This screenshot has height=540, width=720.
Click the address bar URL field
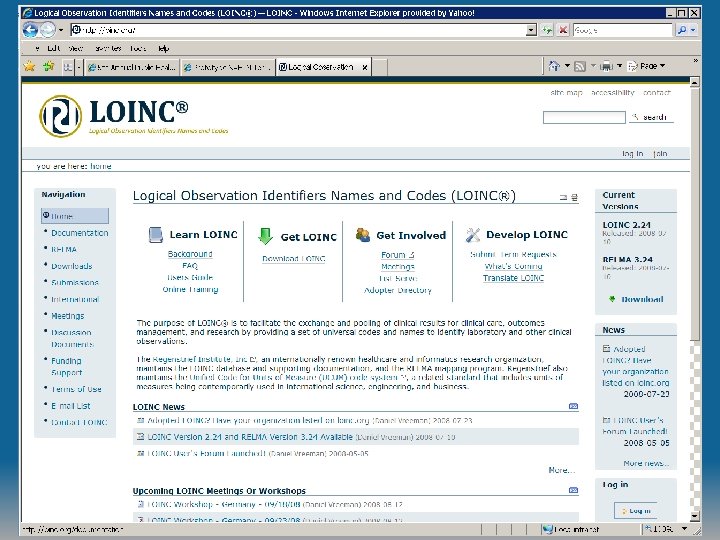coord(298,30)
